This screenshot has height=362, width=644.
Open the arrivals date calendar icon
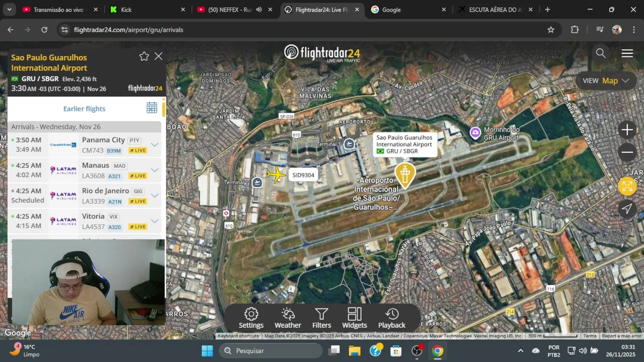point(152,108)
